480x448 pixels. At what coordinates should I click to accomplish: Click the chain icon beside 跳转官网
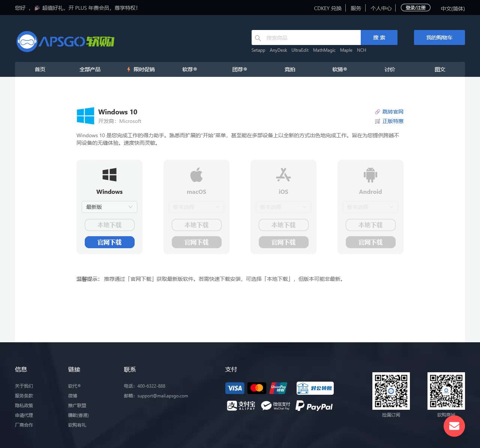378,112
